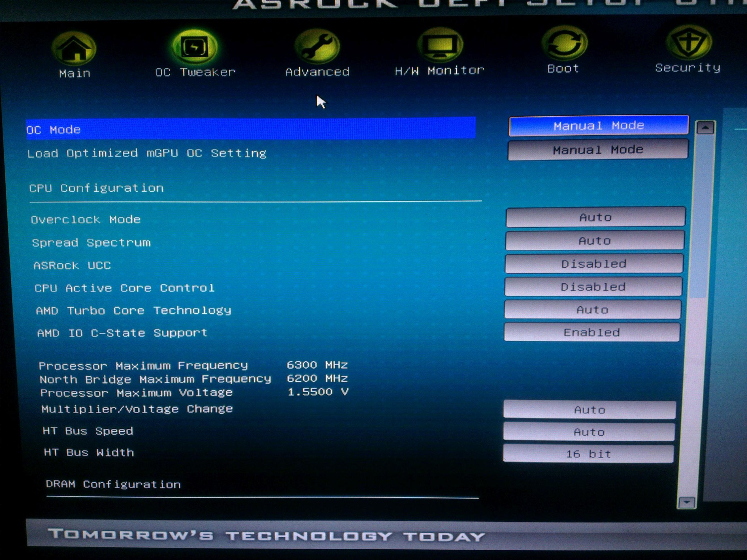Click the vertical scrollbar thumb
The height and width of the screenshot is (560, 747).
(701, 216)
